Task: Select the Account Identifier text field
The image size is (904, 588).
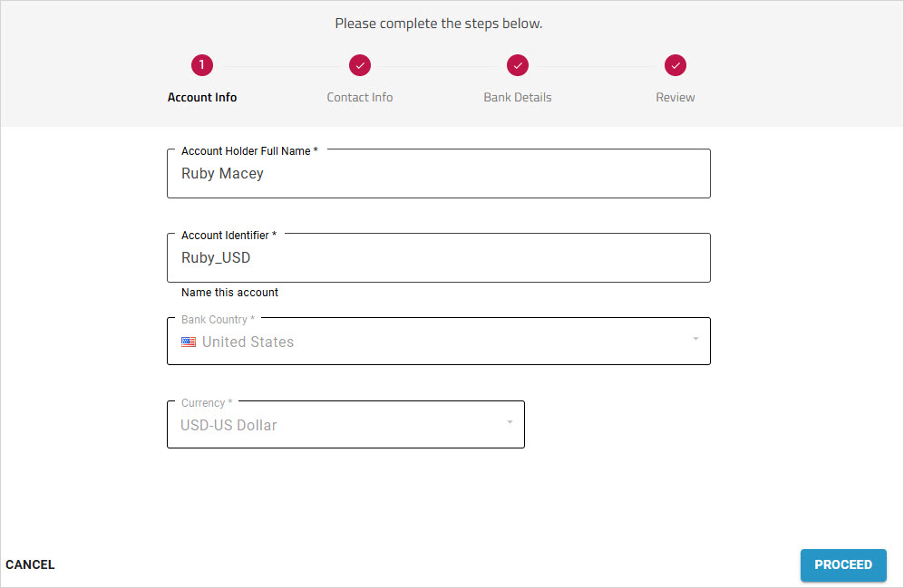Action: [x=438, y=257]
